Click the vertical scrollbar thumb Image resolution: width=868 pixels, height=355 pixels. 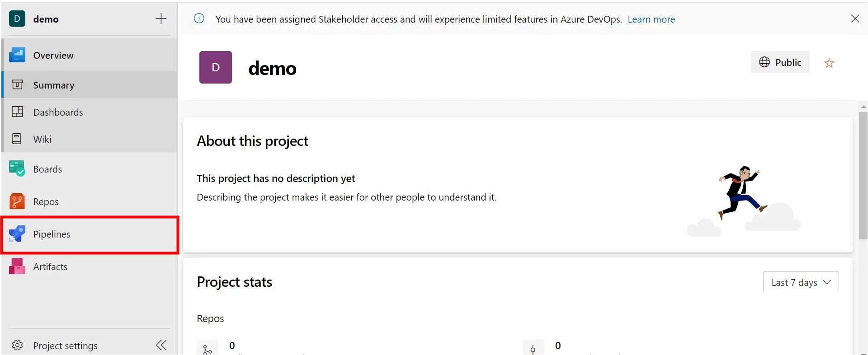(x=863, y=175)
